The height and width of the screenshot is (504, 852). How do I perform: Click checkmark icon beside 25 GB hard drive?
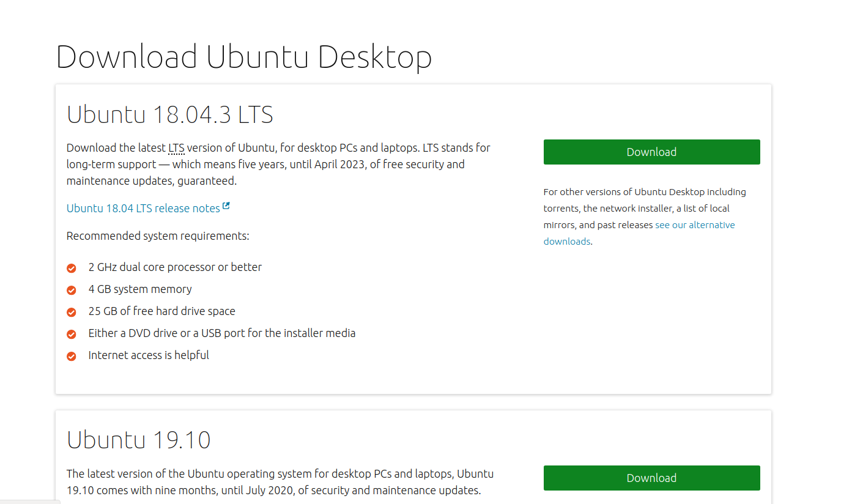pyautogui.click(x=72, y=312)
